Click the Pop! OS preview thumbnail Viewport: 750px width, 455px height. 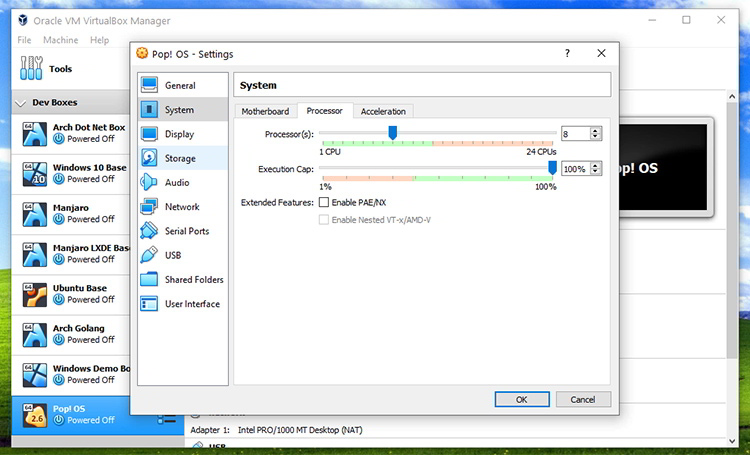point(663,167)
